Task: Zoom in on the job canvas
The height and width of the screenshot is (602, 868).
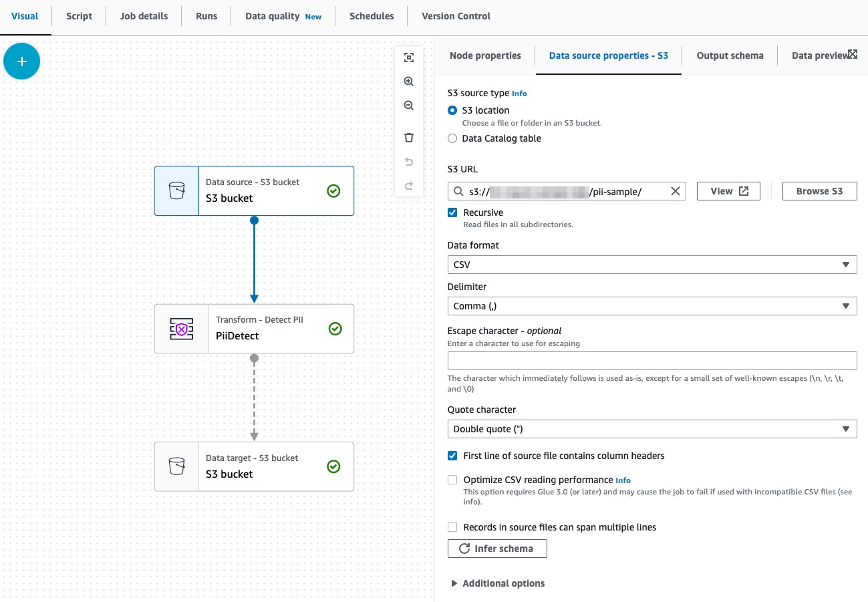Action: point(408,81)
